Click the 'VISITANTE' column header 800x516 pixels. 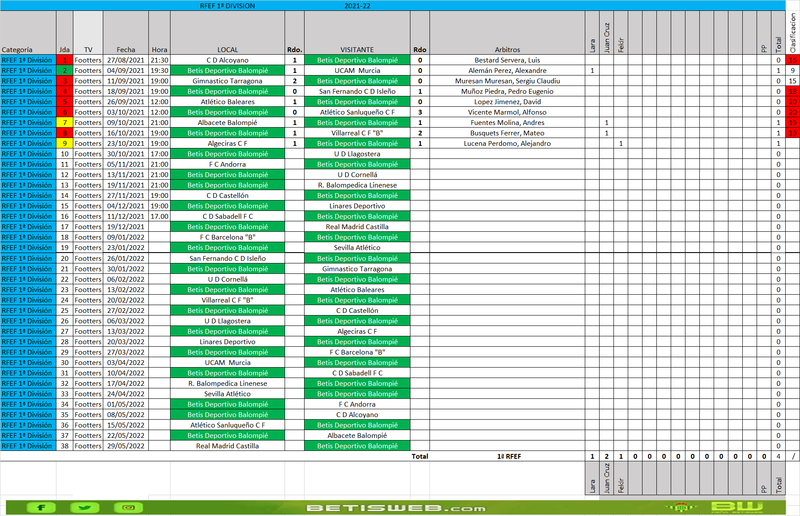(357, 33)
